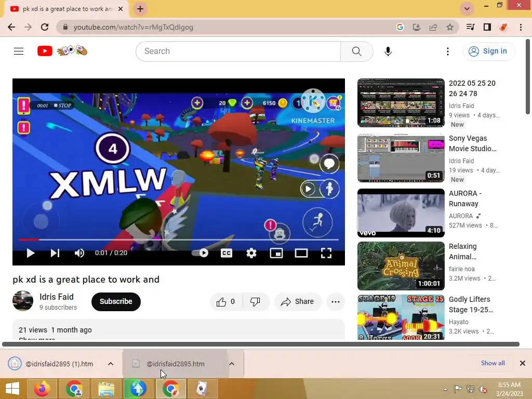Screen dimensions: 532x399
Task: Click the video progress bar
Action: click(179, 240)
